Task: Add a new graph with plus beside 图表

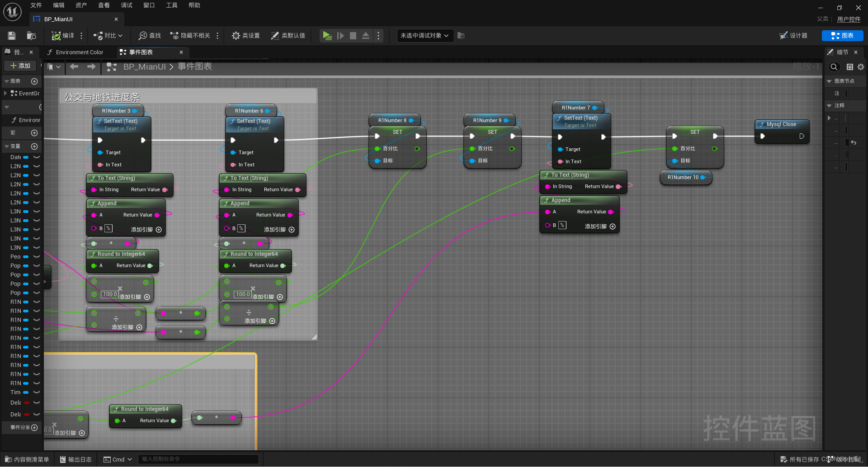Action: click(x=34, y=81)
